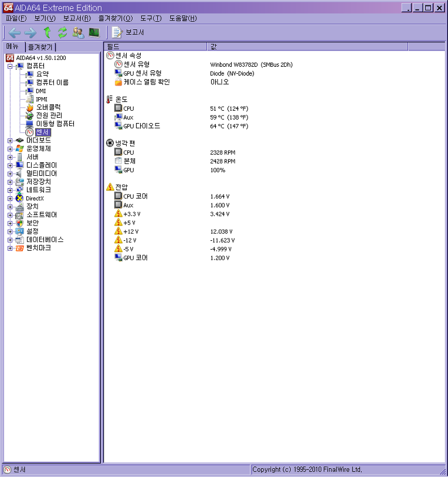This screenshot has height=477, width=448.
Task: Go back with the left arrow toolbar icon
Action: click(15, 32)
